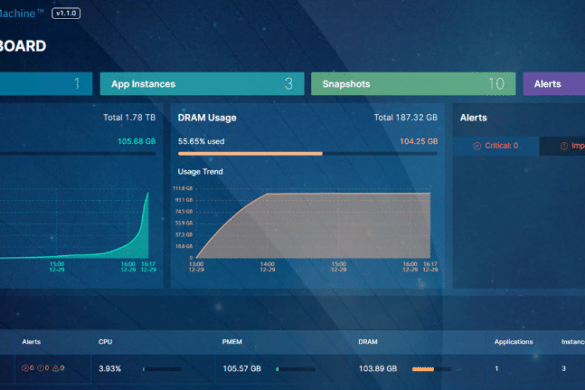
Task: Sort by the Applications column header
Action: (513, 341)
